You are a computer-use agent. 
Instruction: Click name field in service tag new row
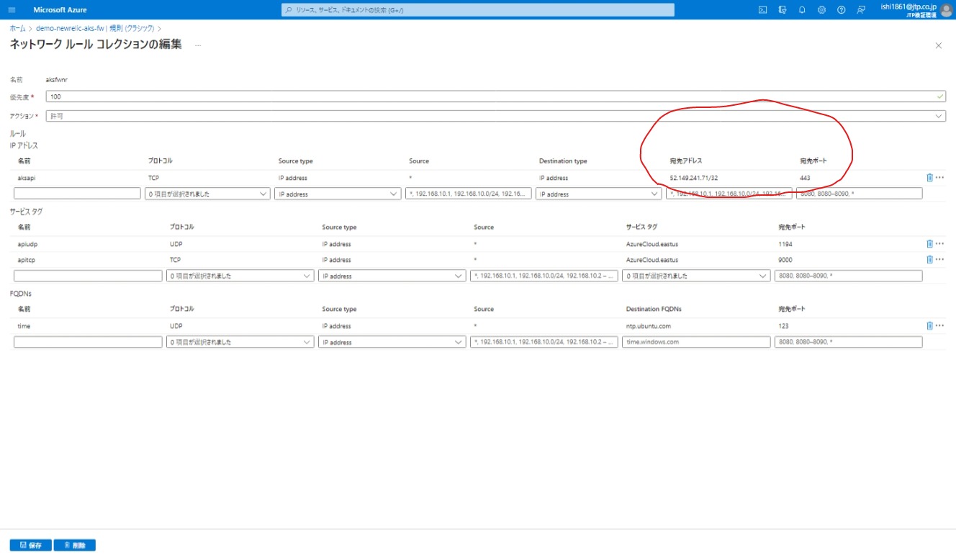tap(88, 276)
